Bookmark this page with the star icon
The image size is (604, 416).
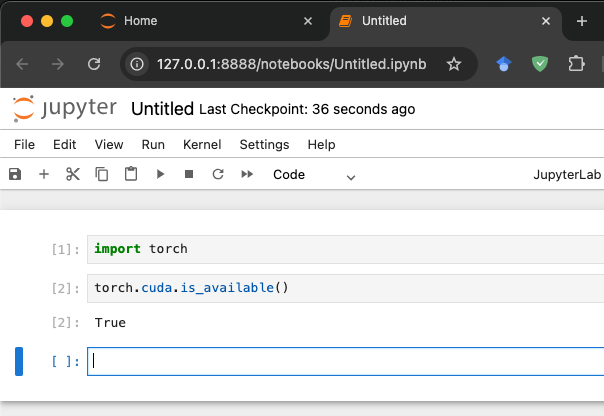pos(454,64)
